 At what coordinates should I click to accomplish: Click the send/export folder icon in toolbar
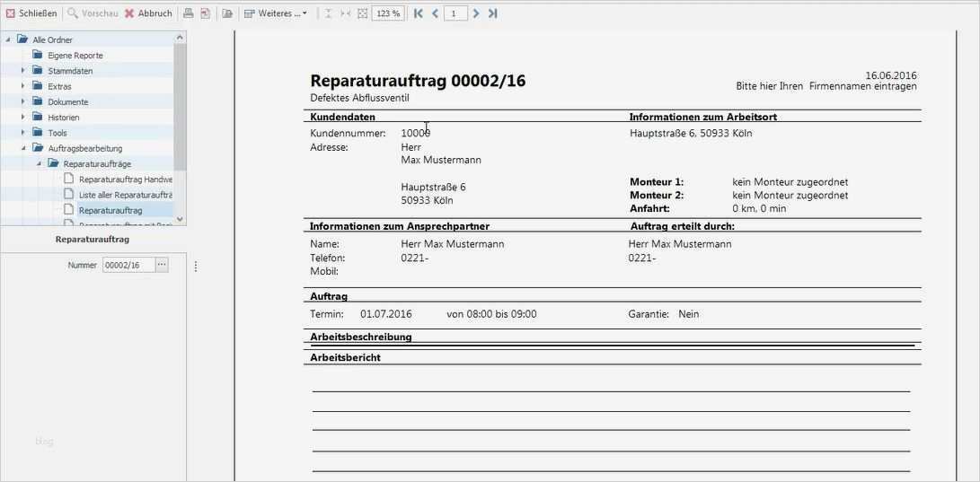[227, 13]
